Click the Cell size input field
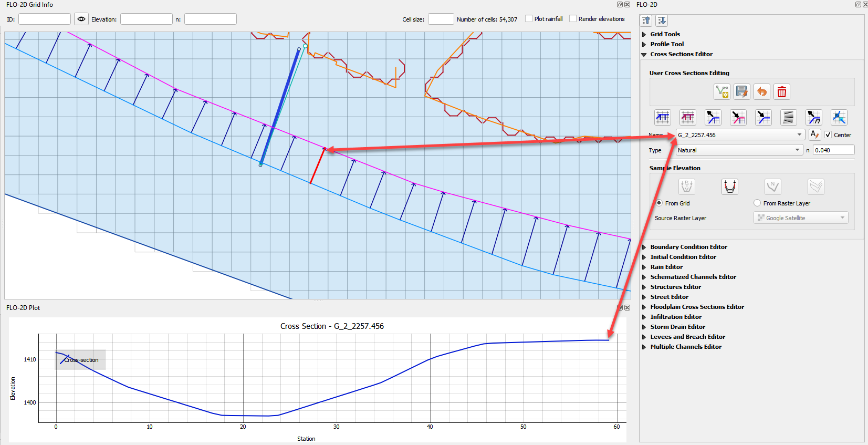The height and width of the screenshot is (445, 868). 441,19
